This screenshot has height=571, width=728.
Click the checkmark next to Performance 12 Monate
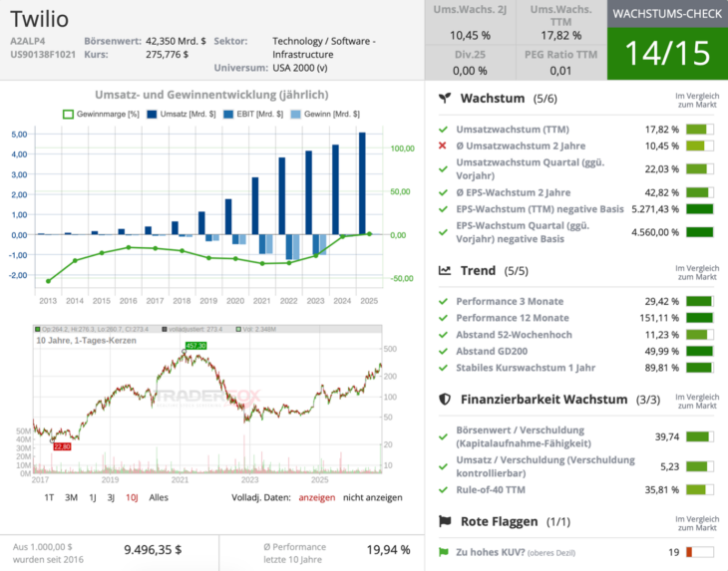click(x=443, y=318)
